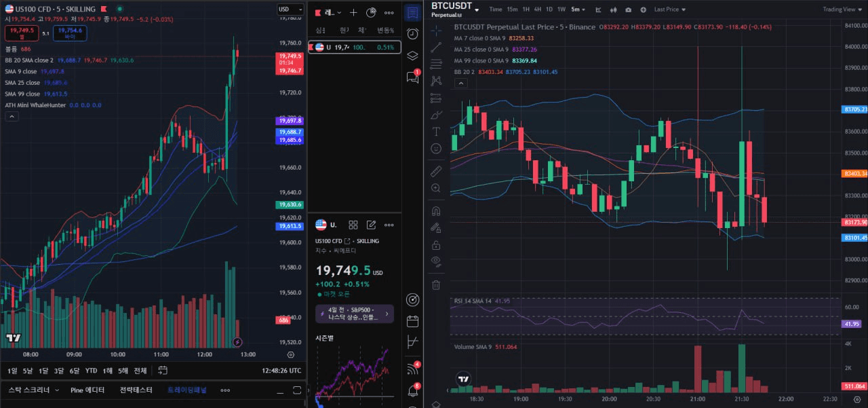Open the note edit icon for US100
The width and height of the screenshot is (868, 408).
[371, 225]
